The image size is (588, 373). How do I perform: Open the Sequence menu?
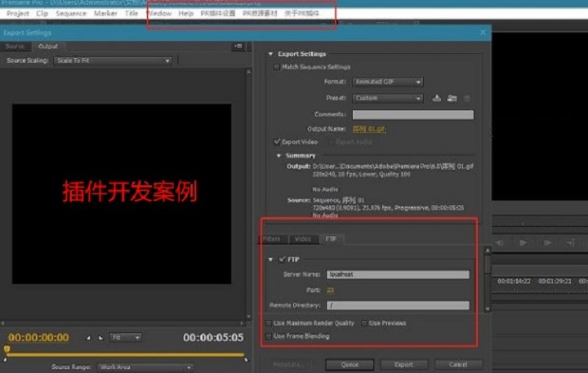coord(71,14)
